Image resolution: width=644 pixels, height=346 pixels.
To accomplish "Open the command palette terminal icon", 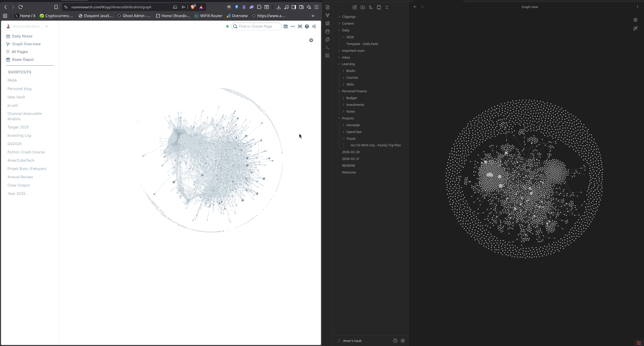I will (x=327, y=48).
